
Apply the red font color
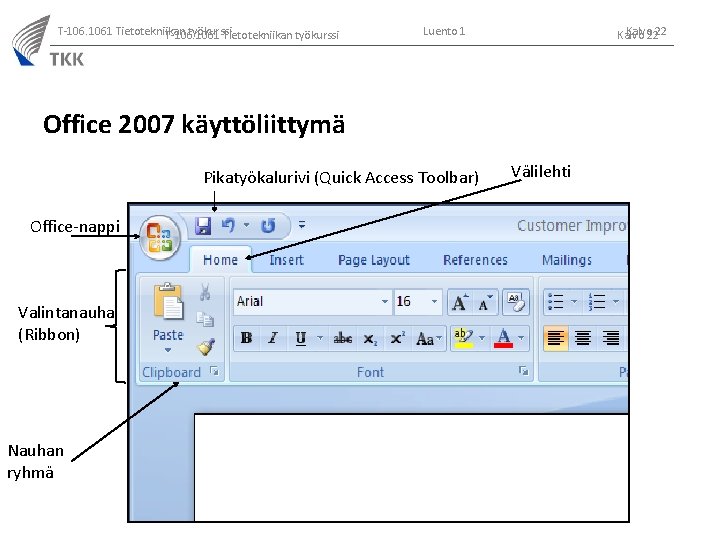point(503,338)
